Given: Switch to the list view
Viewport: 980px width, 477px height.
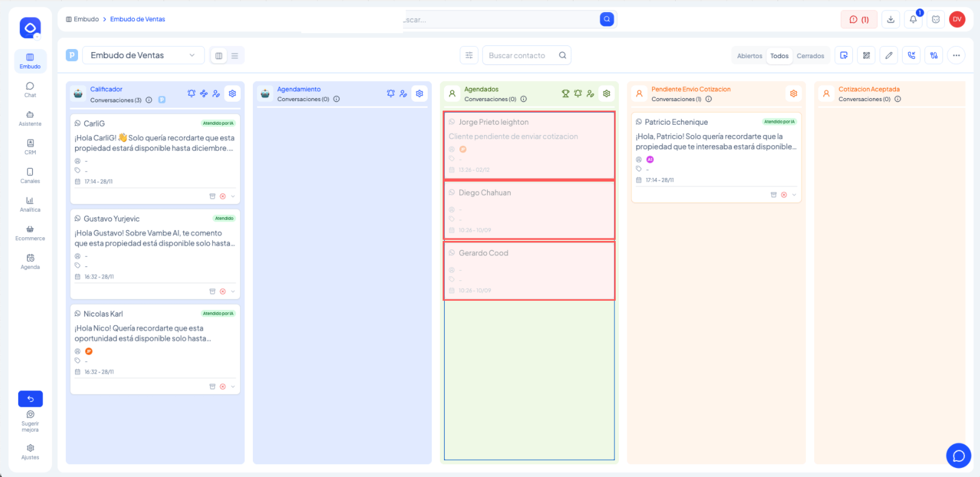Looking at the screenshot, I should point(235,56).
